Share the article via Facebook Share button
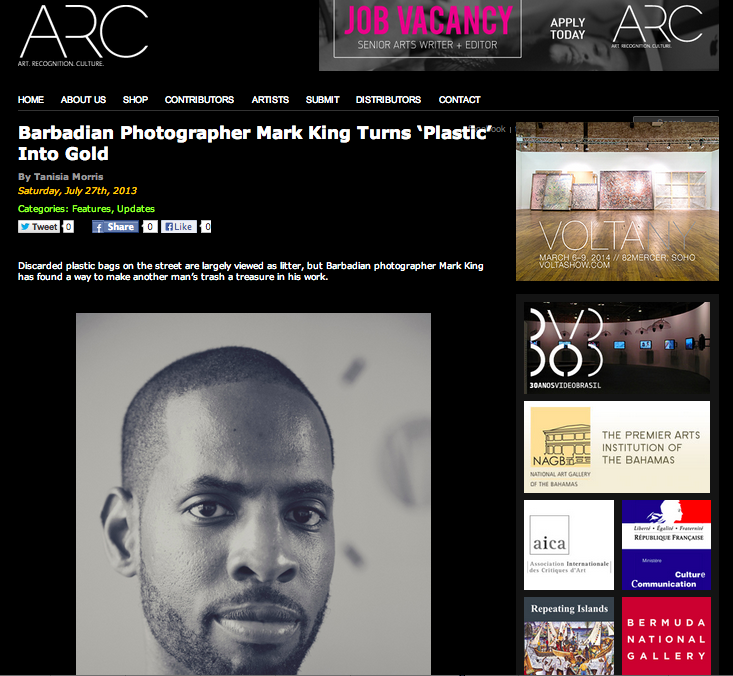The image size is (733, 676). [115, 227]
